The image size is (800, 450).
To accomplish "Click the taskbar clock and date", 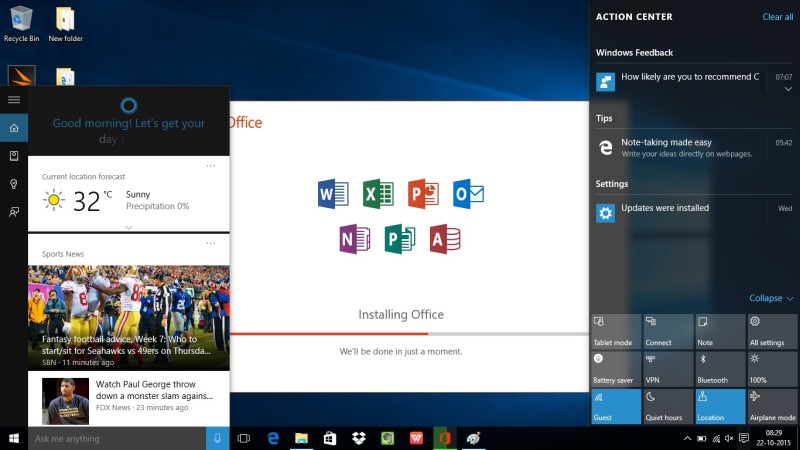I will point(773,438).
